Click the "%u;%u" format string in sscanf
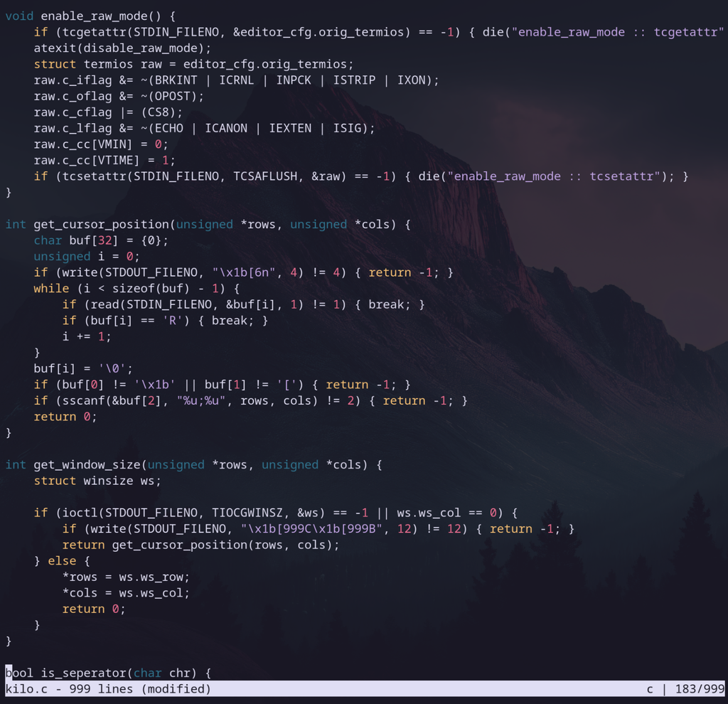The image size is (728, 704). pyautogui.click(x=200, y=401)
